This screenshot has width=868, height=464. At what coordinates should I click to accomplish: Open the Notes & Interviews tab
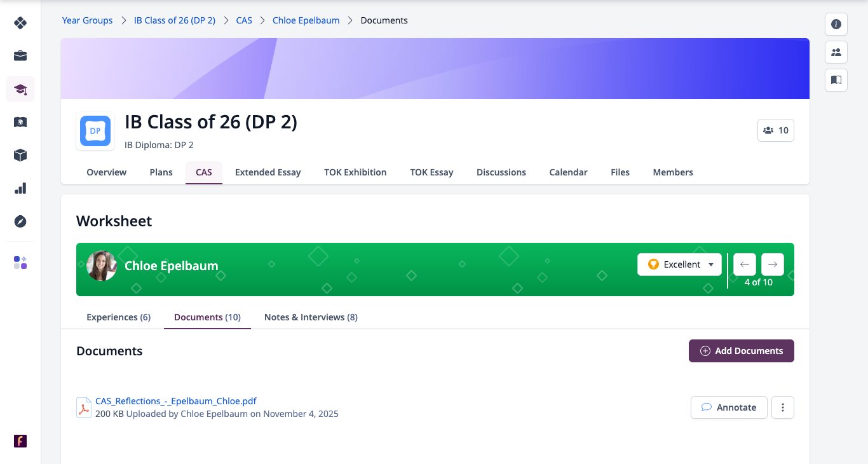point(311,317)
